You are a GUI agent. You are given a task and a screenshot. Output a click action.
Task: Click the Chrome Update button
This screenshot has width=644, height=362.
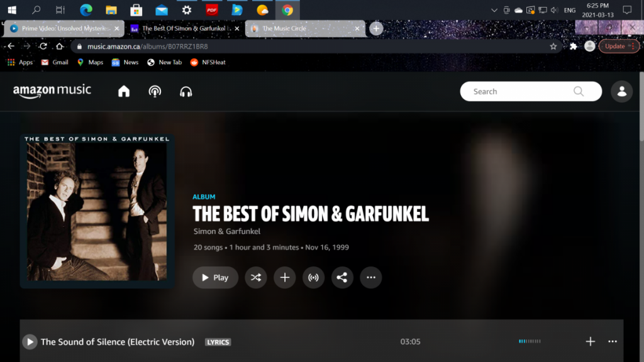619,46
